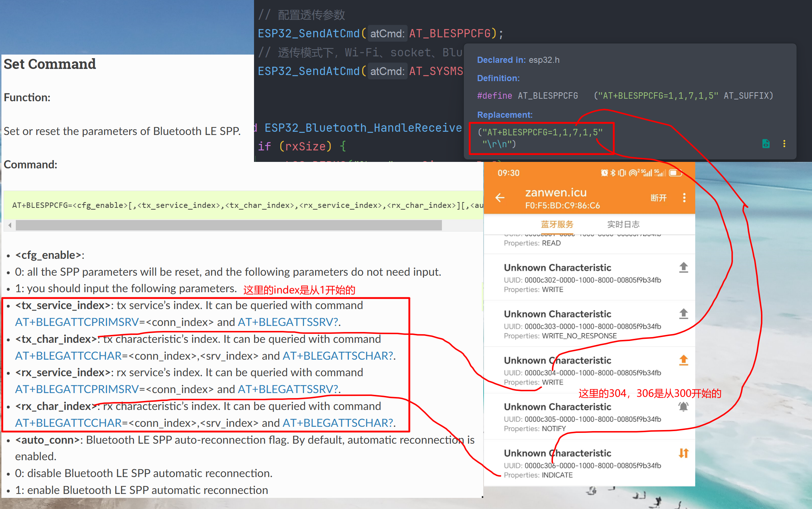Tap the UUID 0000c305 characteristic text
The image size is (812, 509).
582,419
